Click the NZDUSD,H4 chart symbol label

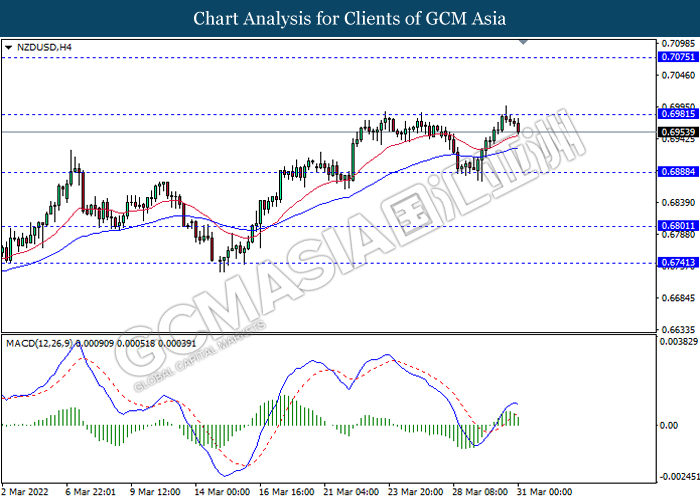tap(44, 47)
